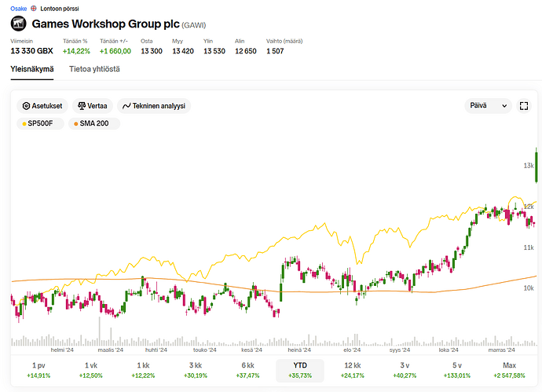Click the Vaihto volume 1 507
The image size is (542, 392).
click(275, 51)
